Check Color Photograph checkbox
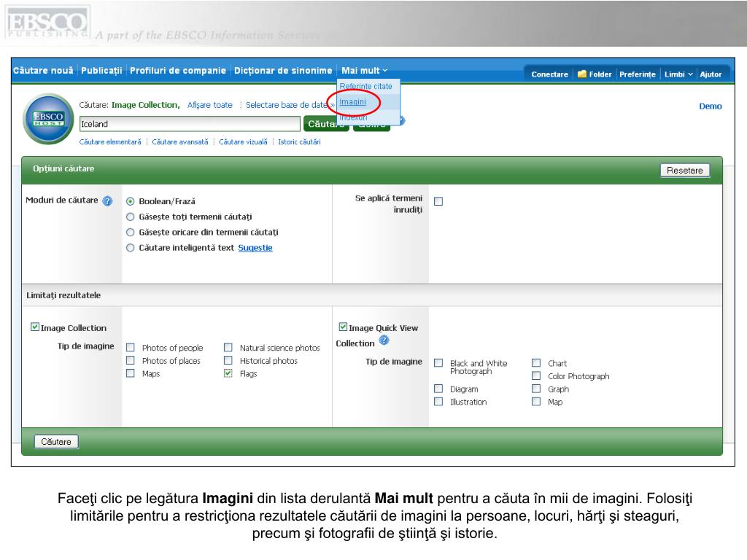 [x=536, y=376]
